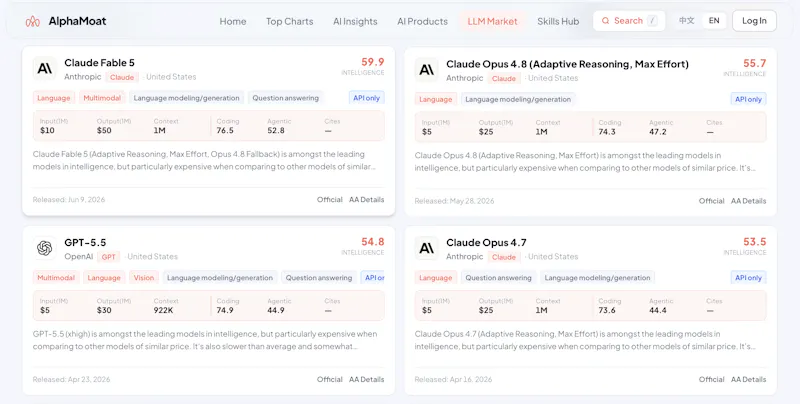Image resolution: width=800 pixels, height=404 pixels.
Task: Click the $50 output price
Action: (x=104, y=131)
